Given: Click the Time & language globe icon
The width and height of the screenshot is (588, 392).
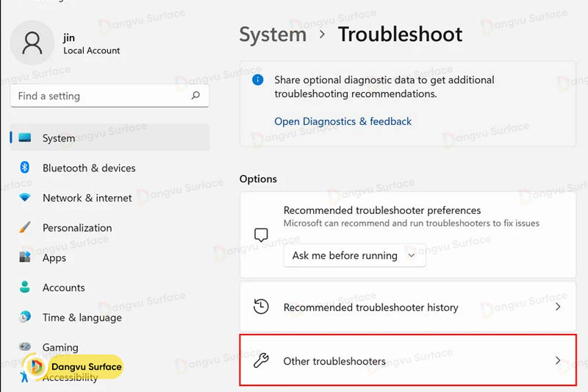Looking at the screenshot, I should point(25,317).
